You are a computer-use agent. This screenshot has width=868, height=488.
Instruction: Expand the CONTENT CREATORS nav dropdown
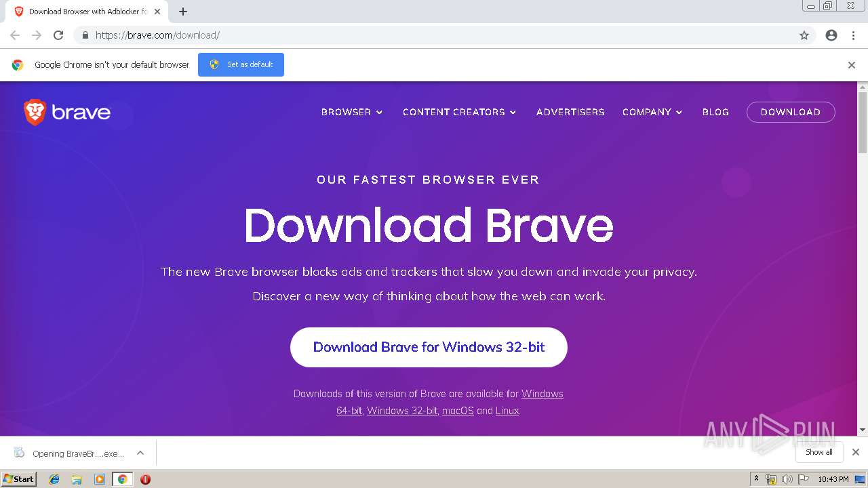pyautogui.click(x=460, y=112)
